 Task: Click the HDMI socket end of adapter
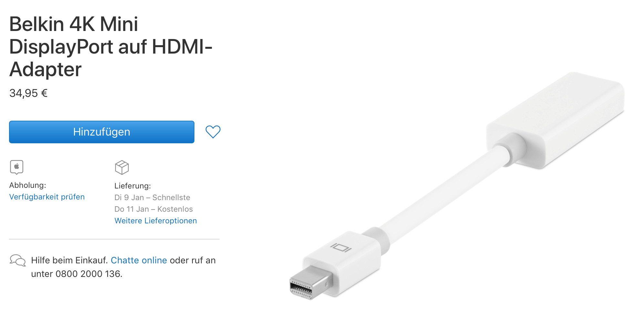click(x=556, y=120)
